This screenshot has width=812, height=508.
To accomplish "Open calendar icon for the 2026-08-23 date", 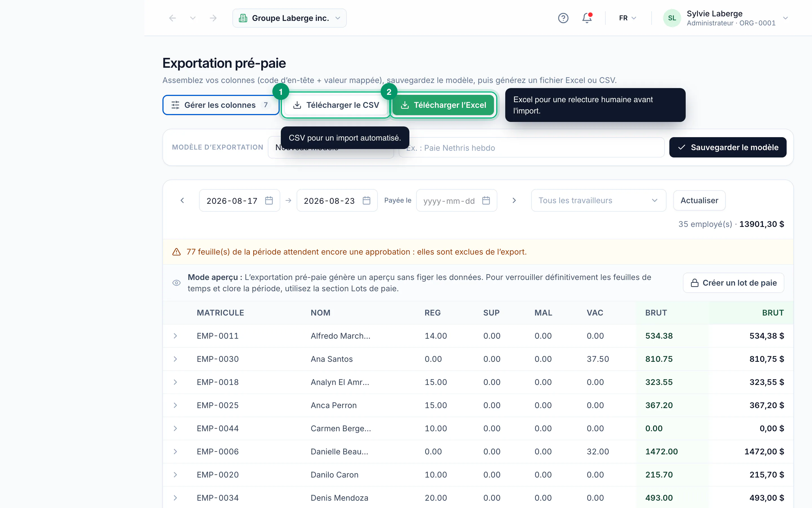I will (367, 201).
